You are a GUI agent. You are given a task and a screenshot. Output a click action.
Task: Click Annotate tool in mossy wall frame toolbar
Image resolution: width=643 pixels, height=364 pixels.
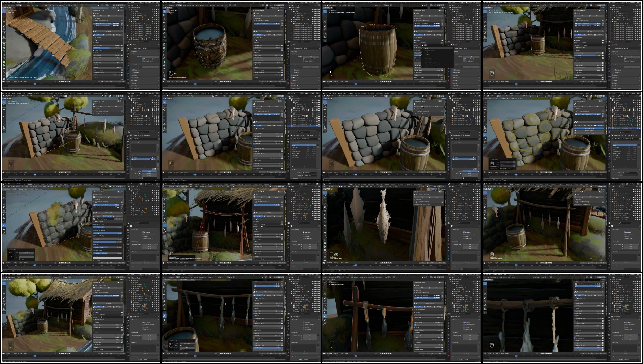click(x=485, y=124)
